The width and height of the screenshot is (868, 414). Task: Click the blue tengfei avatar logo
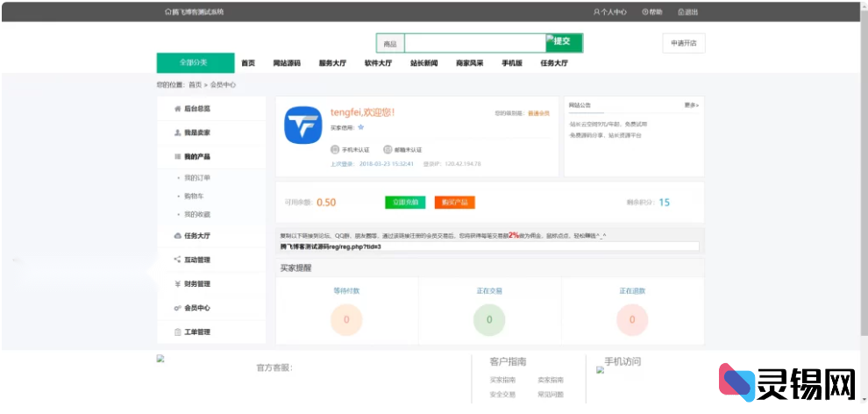[302, 125]
